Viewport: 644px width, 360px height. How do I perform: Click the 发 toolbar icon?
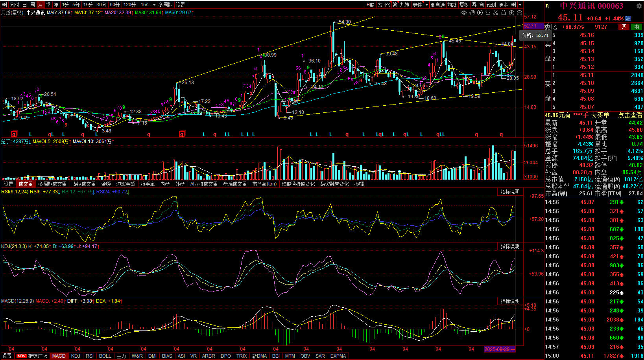click(x=380, y=5)
